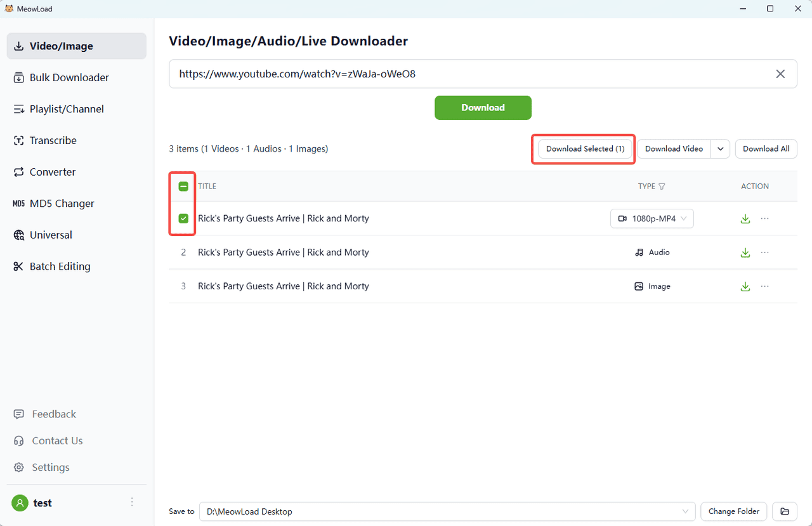
Task: Toggle the select-all checkbox in table header
Action: [x=183, y=187]
